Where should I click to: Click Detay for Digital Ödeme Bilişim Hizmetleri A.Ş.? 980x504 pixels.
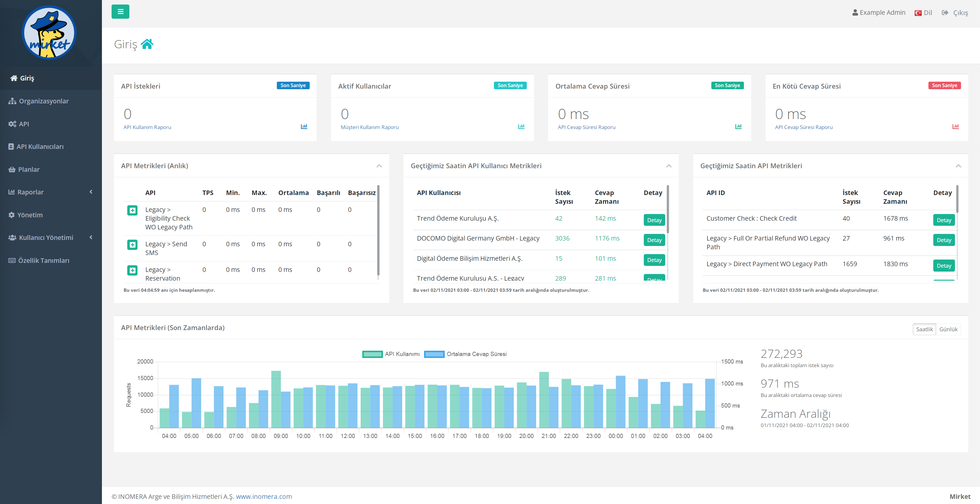[x=654, y=260]
